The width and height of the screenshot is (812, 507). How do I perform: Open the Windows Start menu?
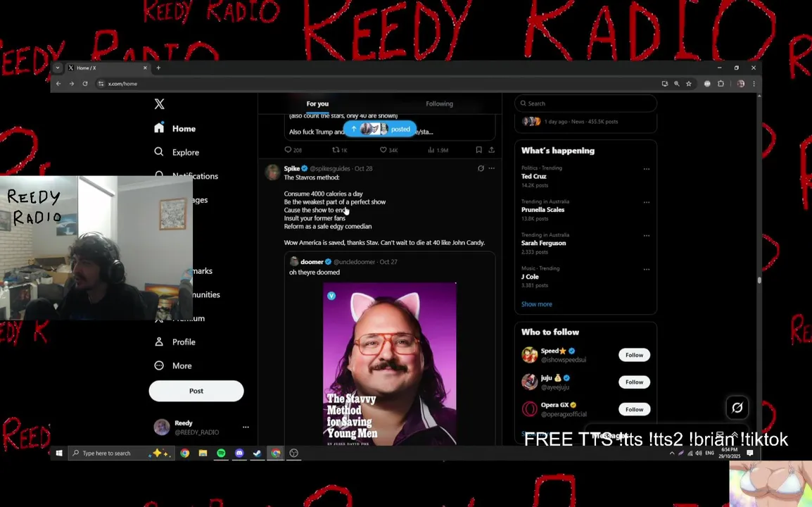tap(59, 453)
